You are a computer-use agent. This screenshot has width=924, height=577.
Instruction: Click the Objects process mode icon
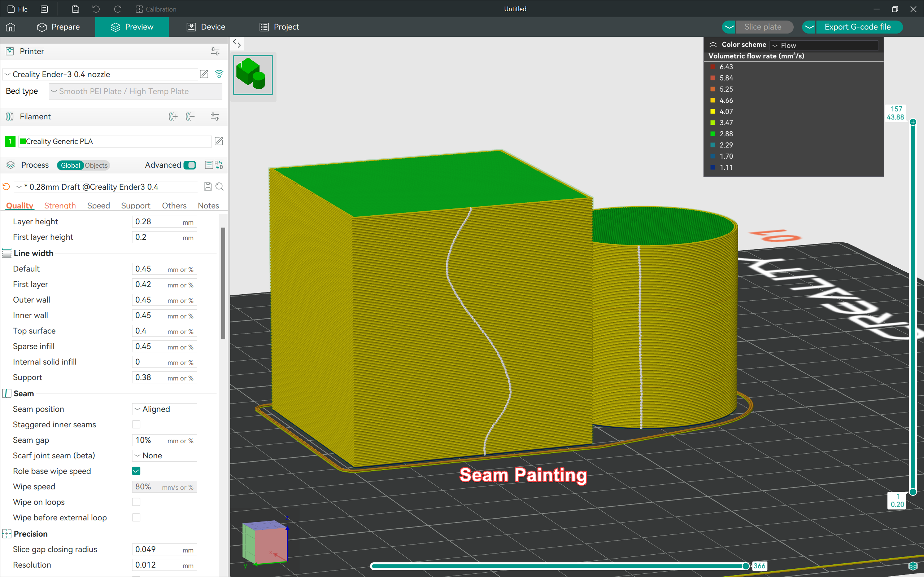pyautogui.click(x=96, y=165)
